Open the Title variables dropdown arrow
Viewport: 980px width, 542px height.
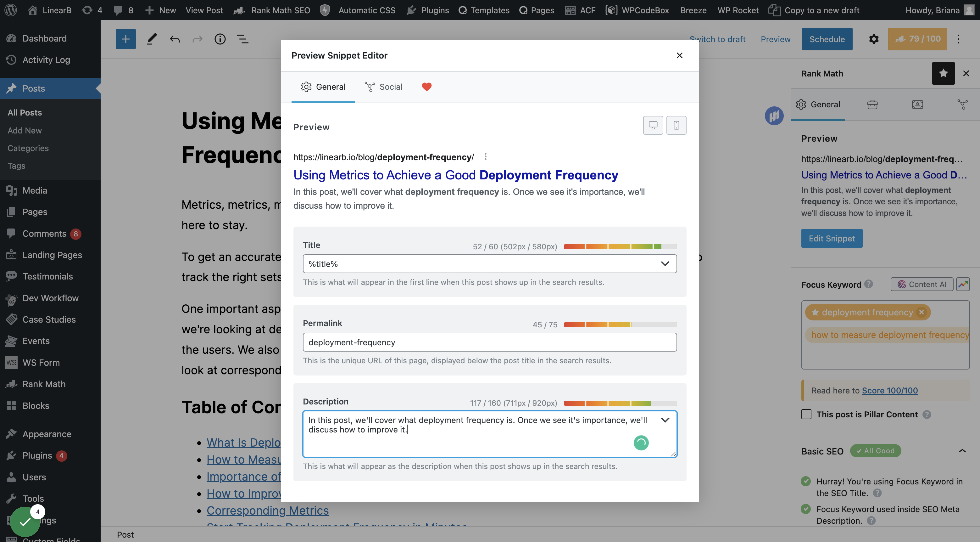(665, 264)
